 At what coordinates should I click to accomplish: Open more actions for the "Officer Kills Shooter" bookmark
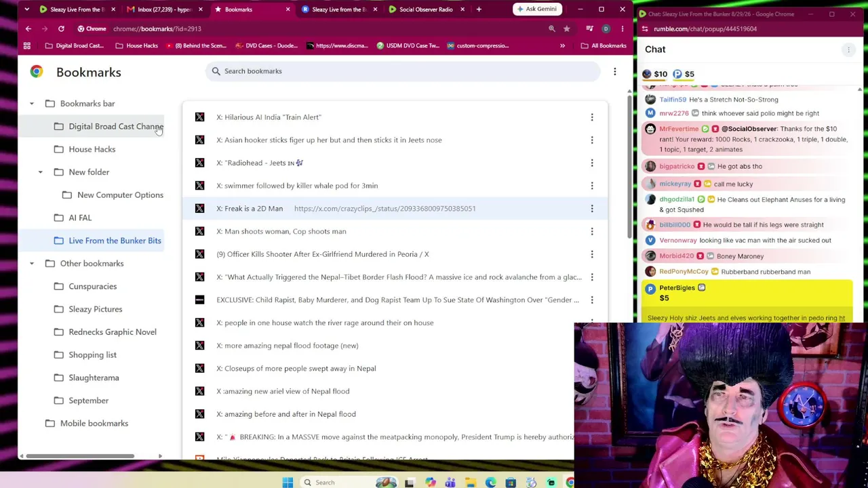(591, 254)
